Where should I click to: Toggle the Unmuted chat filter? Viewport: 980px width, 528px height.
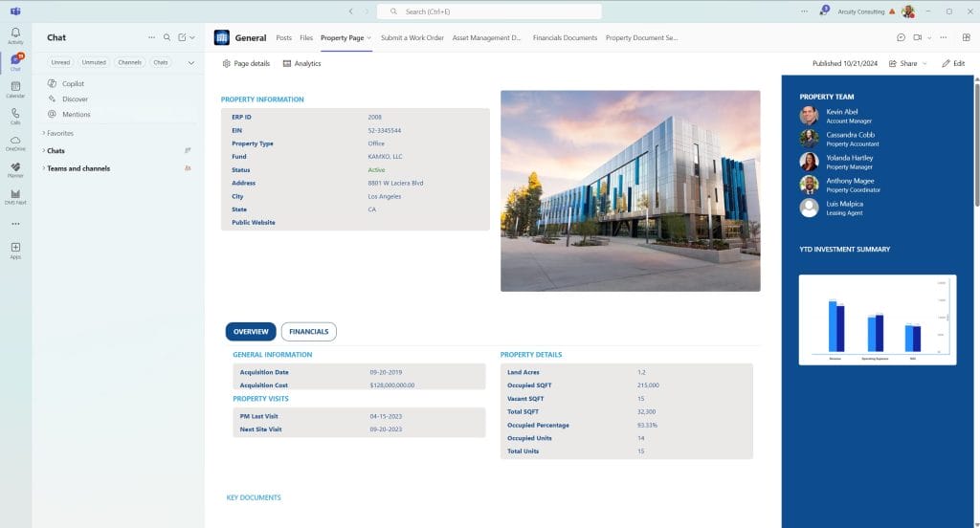click(94, 62)
